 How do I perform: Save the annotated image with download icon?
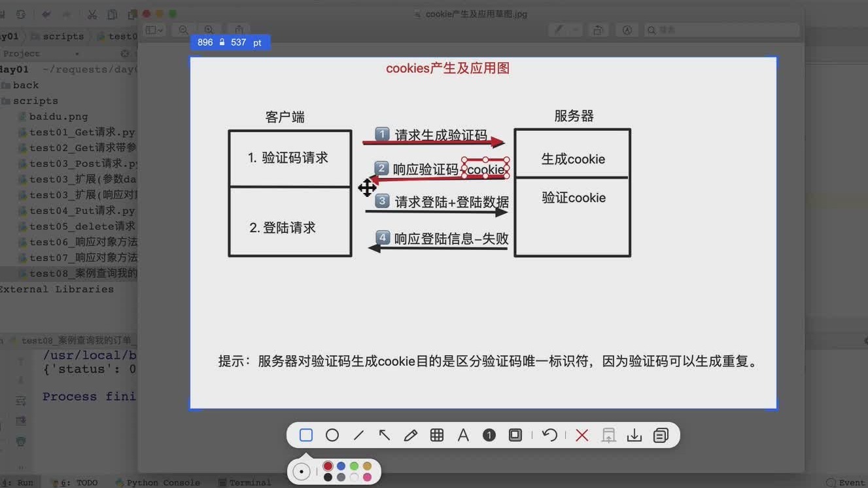click(x=634, y=434)
